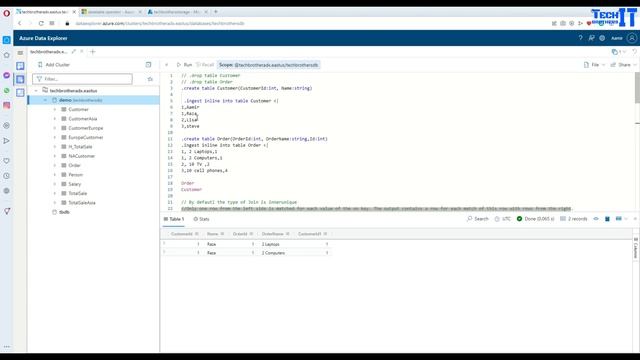The width and height of the screenshot is (640, 360).
Task: Click the favorites star next to Filter
Action: pyautogui.click(x=150, y=79)
